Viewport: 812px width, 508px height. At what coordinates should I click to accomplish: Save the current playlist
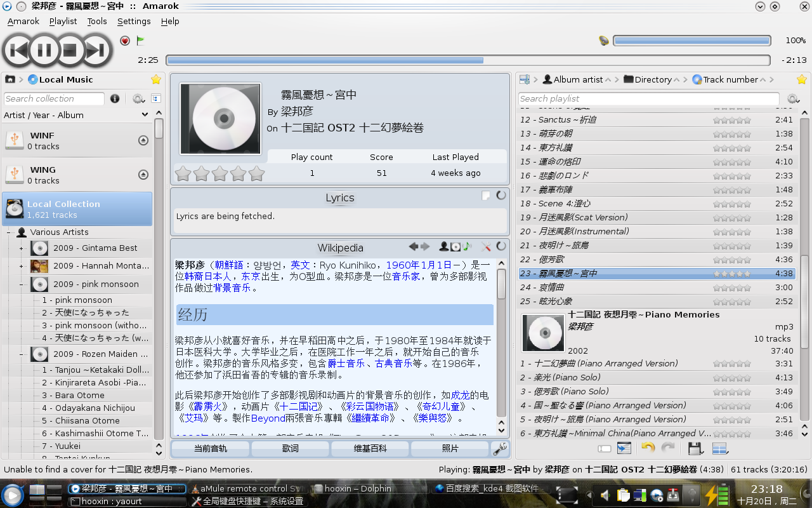coord(695,448)
